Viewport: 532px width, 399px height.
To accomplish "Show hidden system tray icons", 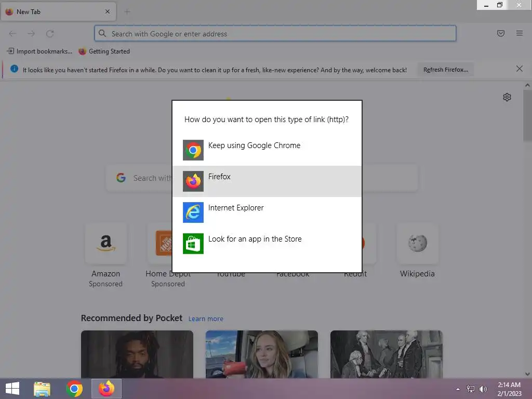I will [x=458, y=389].
